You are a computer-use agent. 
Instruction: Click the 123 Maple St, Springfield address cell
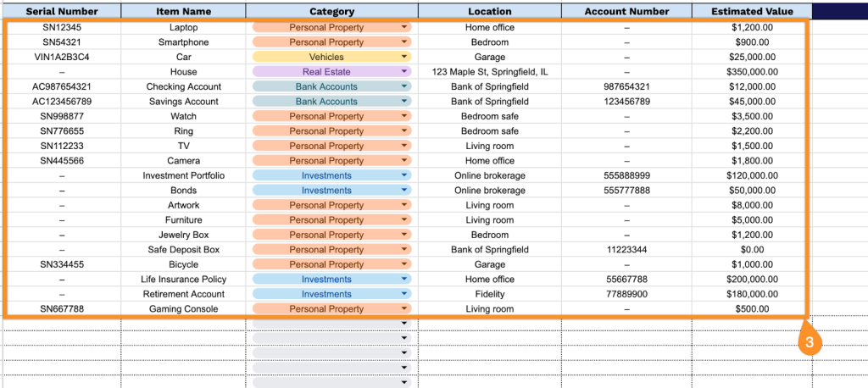click(x=489, y=72)
